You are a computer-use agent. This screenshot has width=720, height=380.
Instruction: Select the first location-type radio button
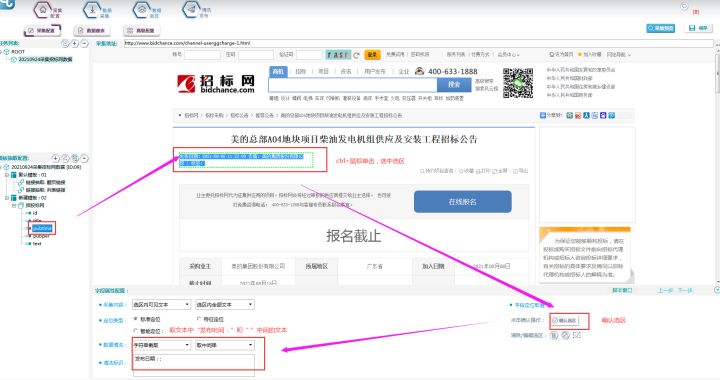click(135, 319)
